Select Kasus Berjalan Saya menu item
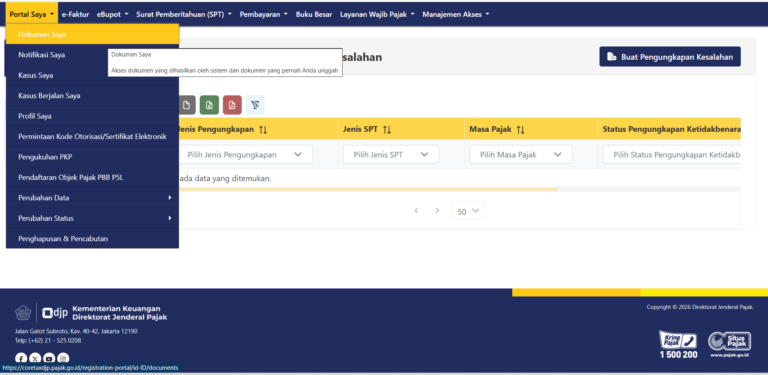 pyautogui.click(x=92, y=96)
